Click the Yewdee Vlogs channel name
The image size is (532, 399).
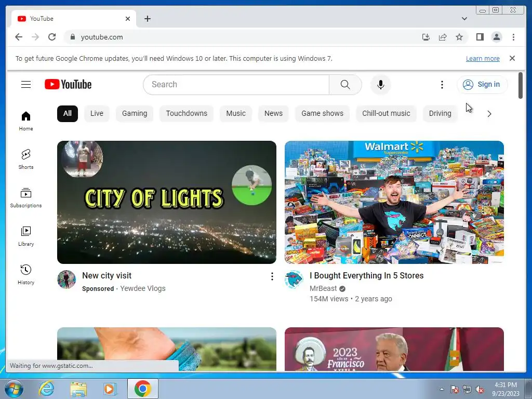point(142,288)
